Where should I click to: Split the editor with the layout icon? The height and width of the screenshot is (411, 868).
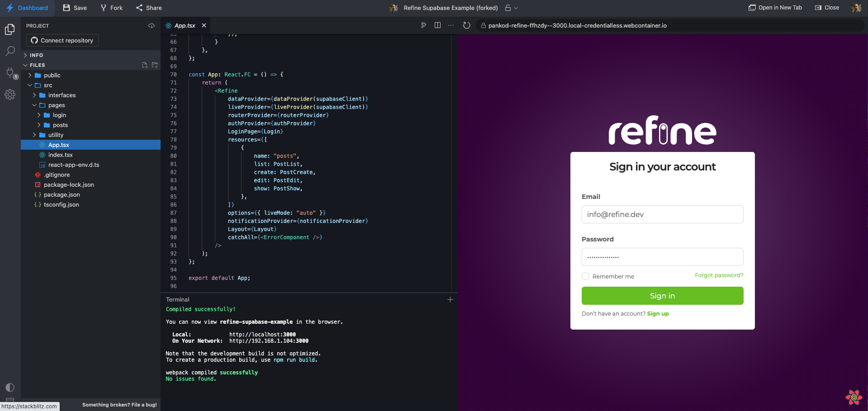(x=437, y=25)
